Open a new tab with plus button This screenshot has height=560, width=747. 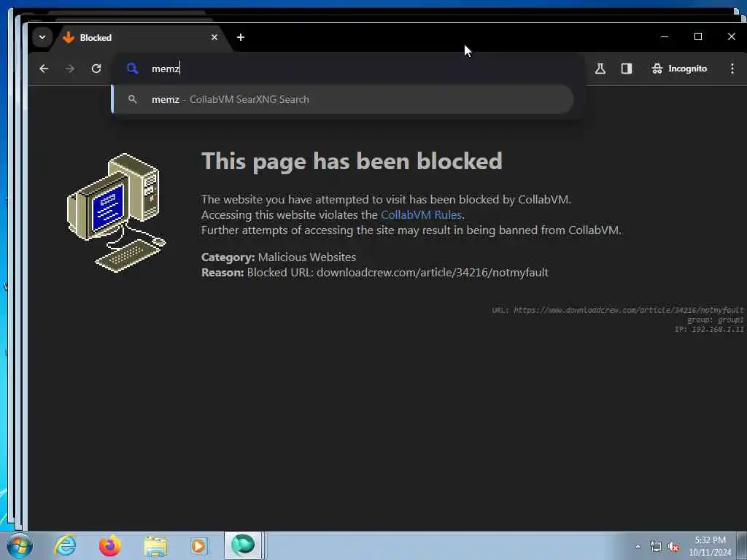click(x=241, y=37)
